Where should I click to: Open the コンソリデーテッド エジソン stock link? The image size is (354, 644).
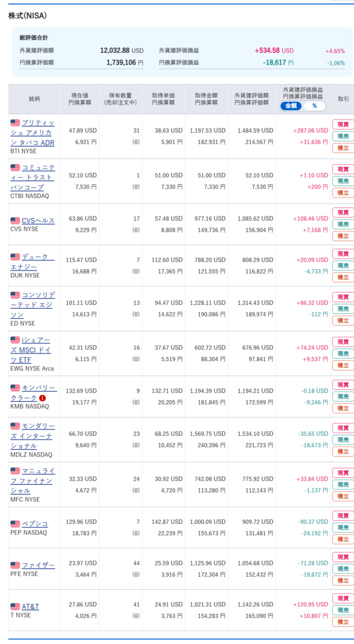33,305
